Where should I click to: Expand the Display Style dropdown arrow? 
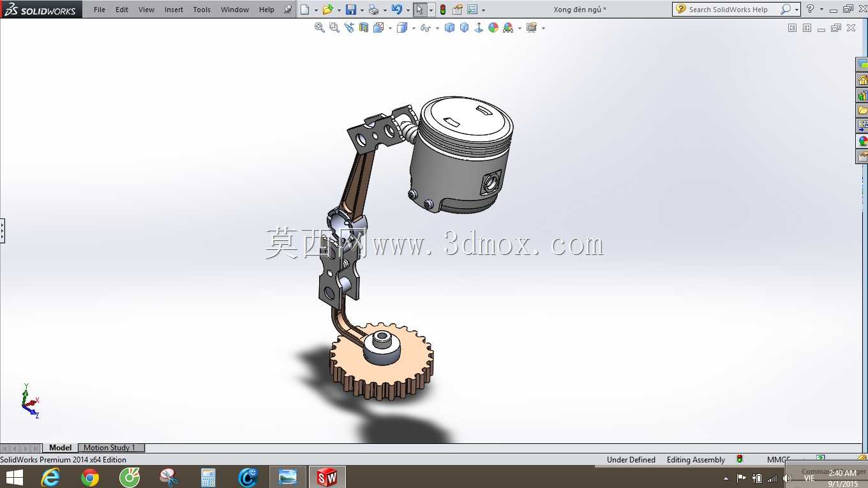tap(413, 28)
